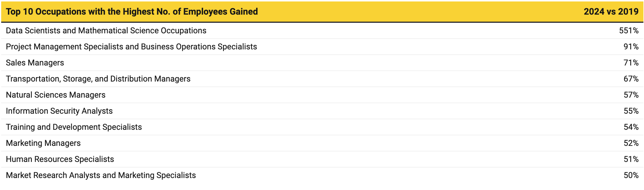Click the 67% value
This screenshot has height=190, width=644.
click(x=631, y=79)
